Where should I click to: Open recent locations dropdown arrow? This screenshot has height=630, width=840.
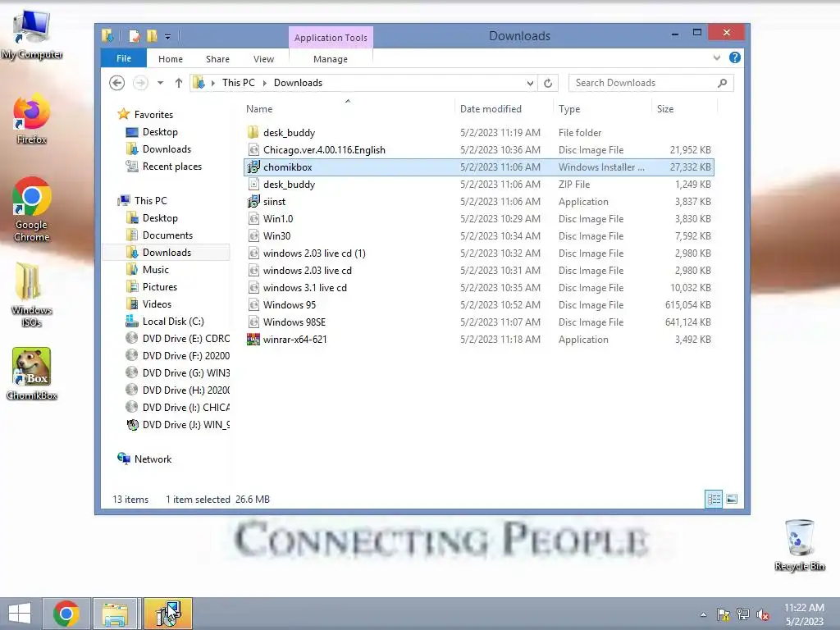coord(160,83)
